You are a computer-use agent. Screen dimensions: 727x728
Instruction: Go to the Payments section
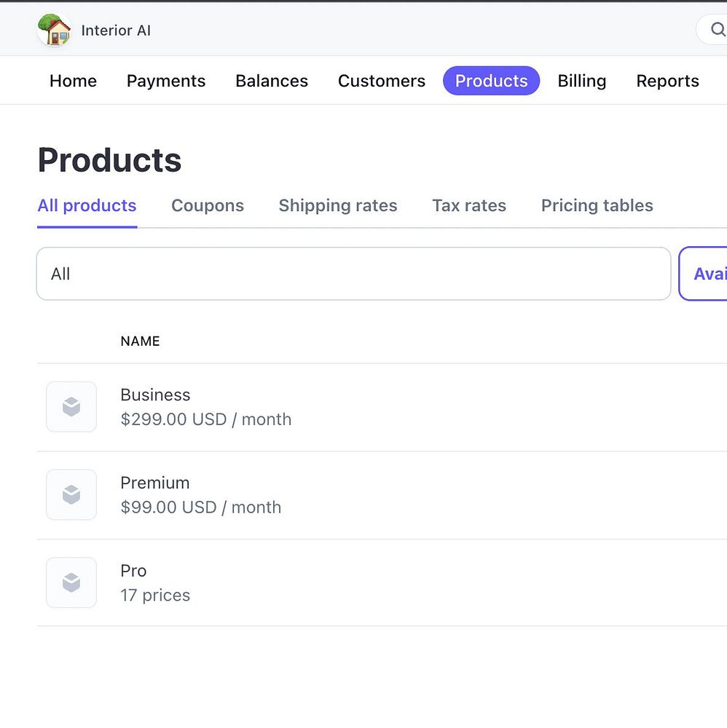[x=166, y=81]
